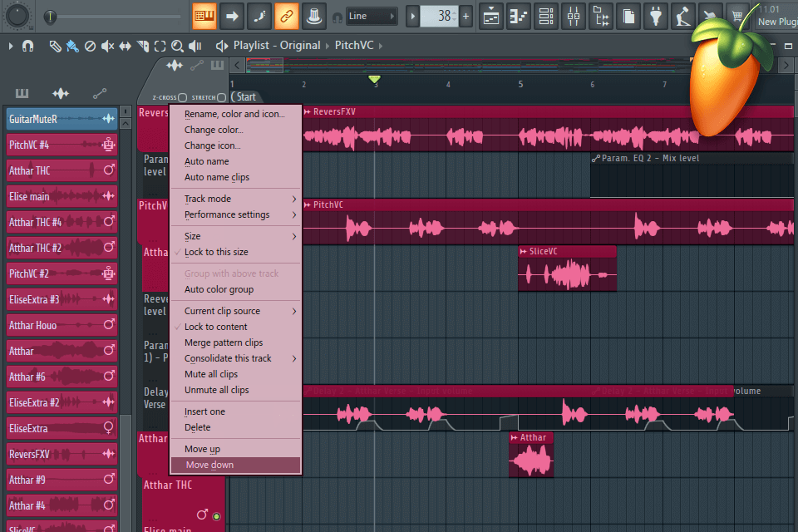Screen dimensions: 798x532
Task: Click the plus button to add pattern
Action: coord(465,17)
